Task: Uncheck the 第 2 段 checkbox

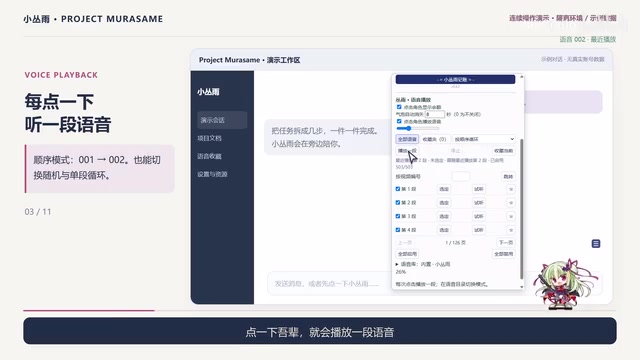Action: tap(398, 202)
